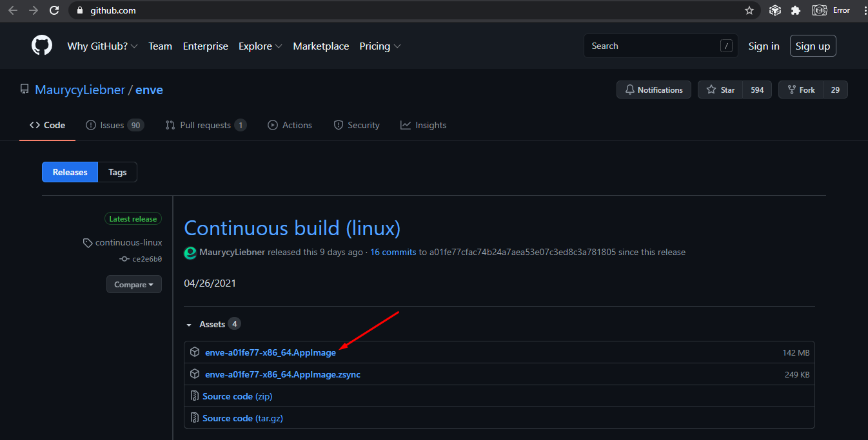Image resolution: width=868 pixels, height=440 pixels.
Task: Open the cube-shaped browser extension icon
Action: (775, 10)
